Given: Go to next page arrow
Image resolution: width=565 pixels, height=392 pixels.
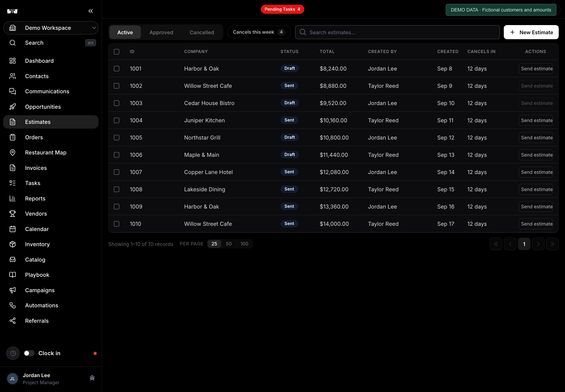Looking at the screenshot, I should (538, 244).
